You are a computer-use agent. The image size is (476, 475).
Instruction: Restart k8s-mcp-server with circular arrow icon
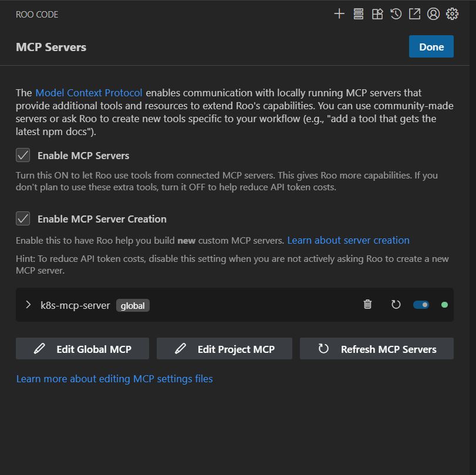click(x=396, y=304)
